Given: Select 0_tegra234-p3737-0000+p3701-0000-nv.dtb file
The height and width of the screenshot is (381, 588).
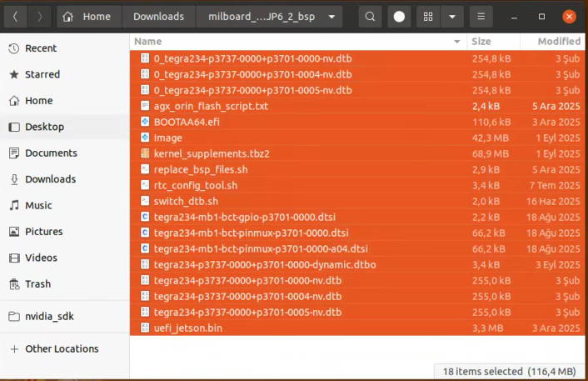Looking at the screenshot, I should click(357, 58).
